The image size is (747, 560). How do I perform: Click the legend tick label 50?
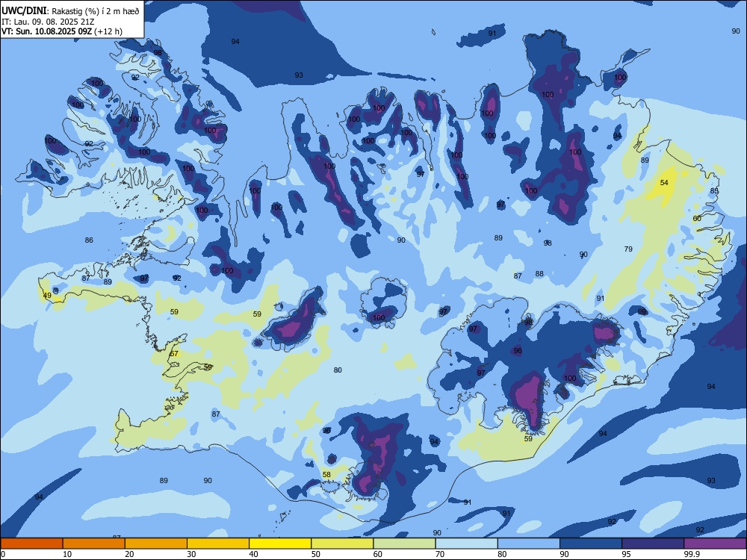pyautogui.click(x=316, y=554)
